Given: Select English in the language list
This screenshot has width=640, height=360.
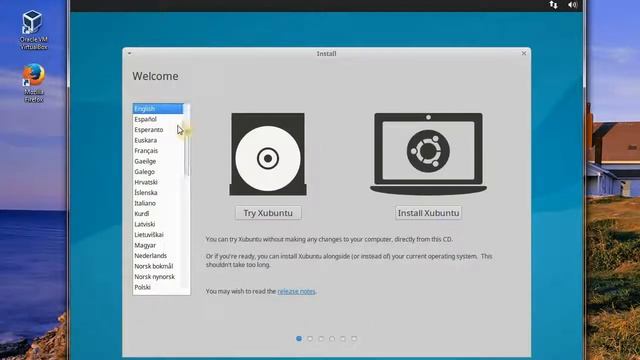Looking at the screenshot, I should click(158, 109).
